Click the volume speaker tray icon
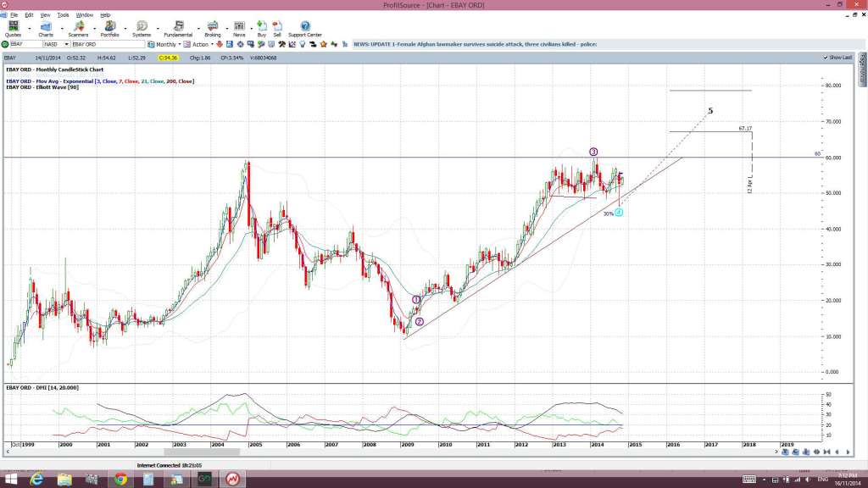Screen dimensions: 868x488 coord(808,480)
